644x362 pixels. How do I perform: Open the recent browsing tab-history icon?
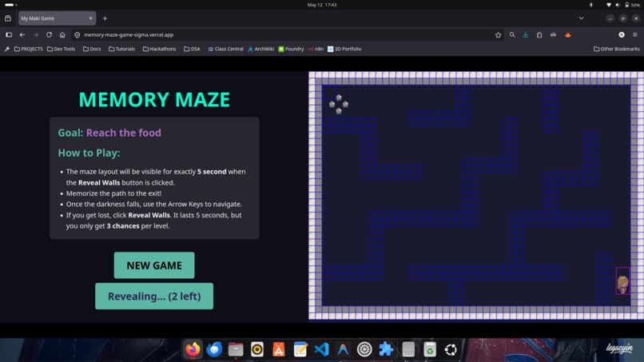(8, 18)
